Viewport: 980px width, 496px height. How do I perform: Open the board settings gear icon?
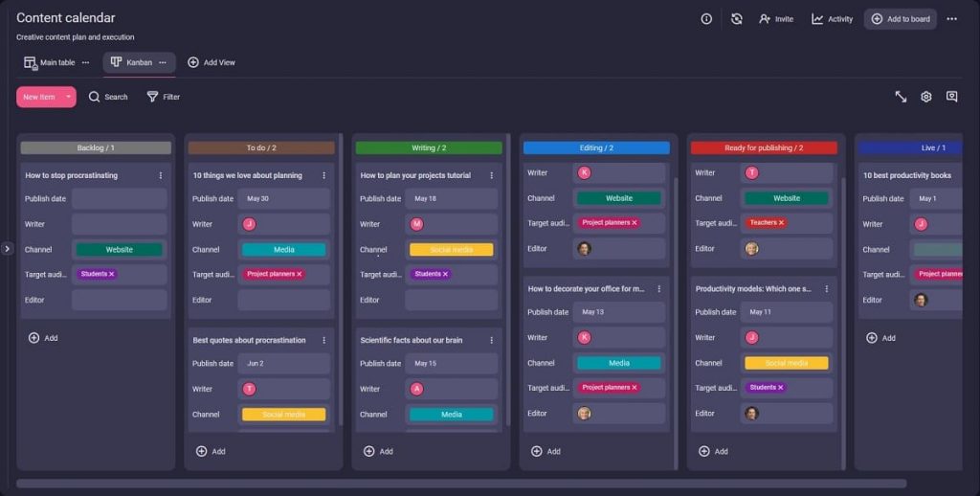click(926, 97)
